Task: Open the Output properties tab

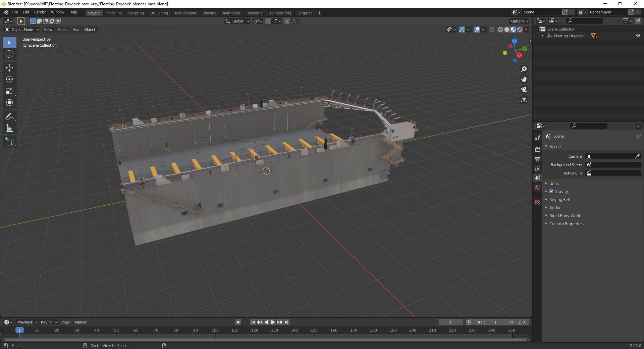Action: click(538, 159)
